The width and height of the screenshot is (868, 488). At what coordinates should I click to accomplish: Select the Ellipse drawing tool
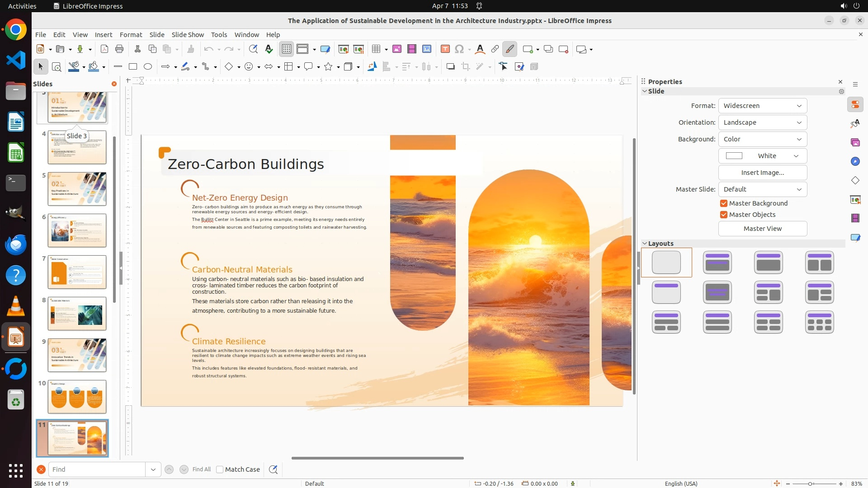tap(148, 67)
